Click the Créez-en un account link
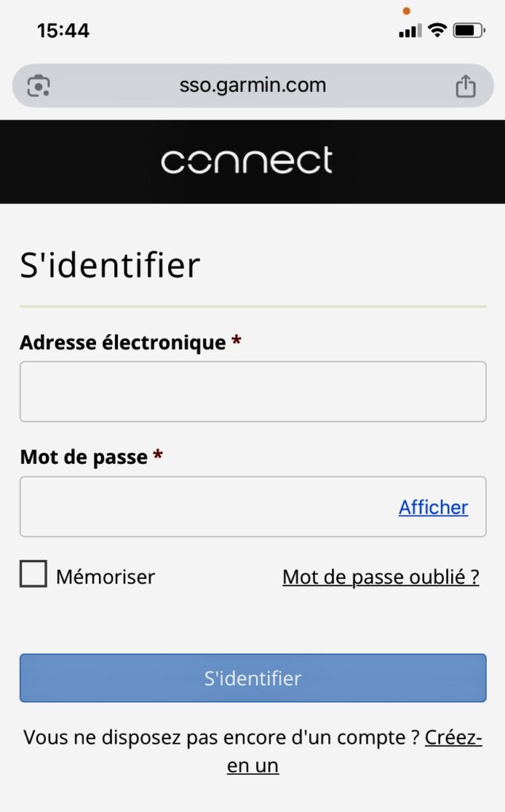Screen dimensions: 505x812 pyautogui.click(x=452, y=737)
